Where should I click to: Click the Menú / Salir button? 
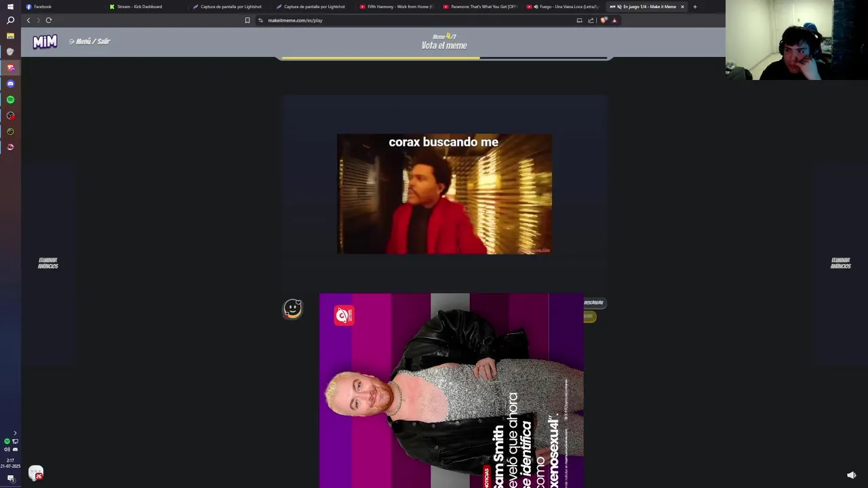click(90, 41)
